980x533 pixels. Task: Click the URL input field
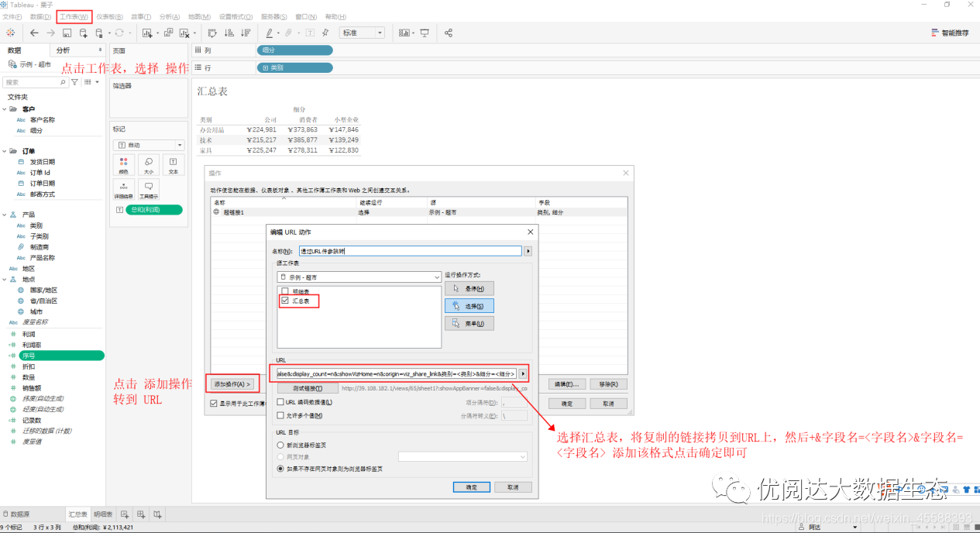(397, 373)
